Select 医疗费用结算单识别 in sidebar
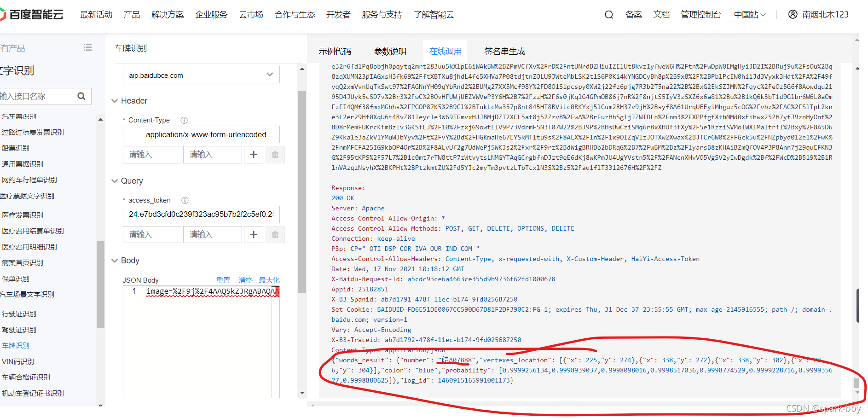This screenshot has width=868, height=418. pos(33,231)
